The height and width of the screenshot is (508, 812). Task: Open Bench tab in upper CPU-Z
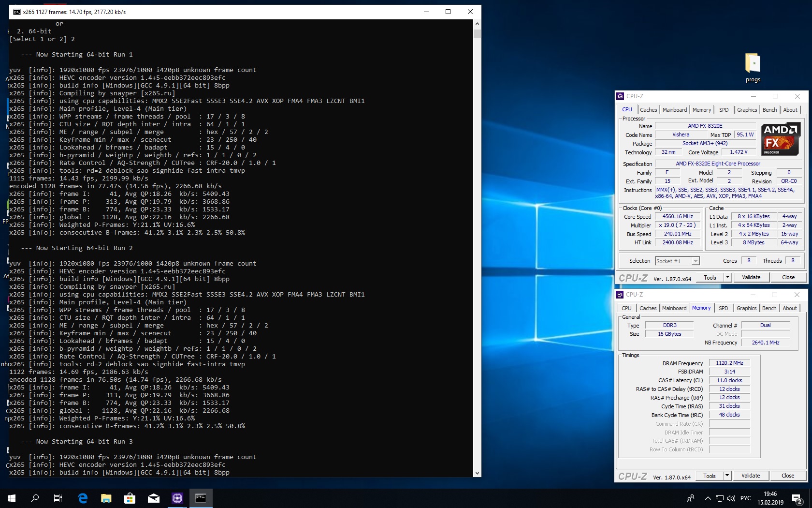(x=769, y=110)
